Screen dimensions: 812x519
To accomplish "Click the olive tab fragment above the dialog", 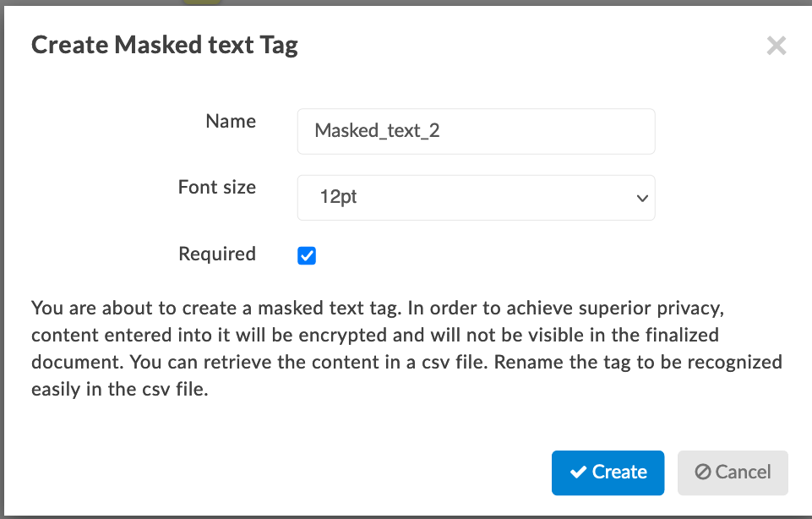I will click(202, 2).
